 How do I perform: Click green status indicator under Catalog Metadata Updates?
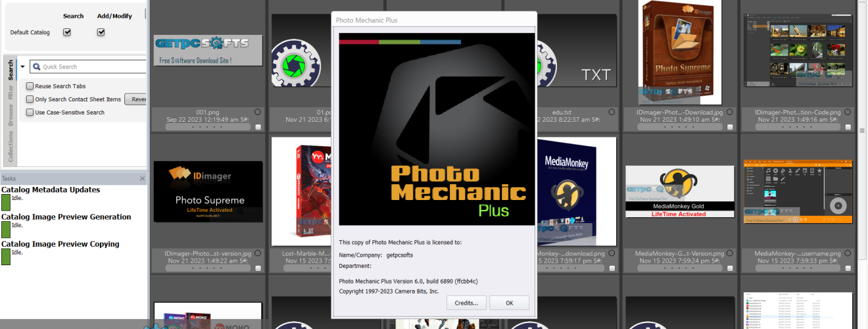click(6, 202)
